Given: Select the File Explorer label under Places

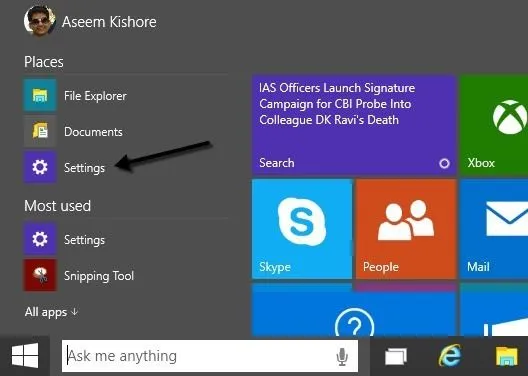Looking at the screenshot, I should tap(95, 96).
